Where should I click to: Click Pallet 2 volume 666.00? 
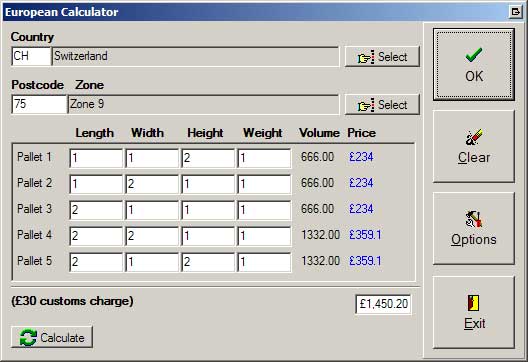click(x=317, y=183)
